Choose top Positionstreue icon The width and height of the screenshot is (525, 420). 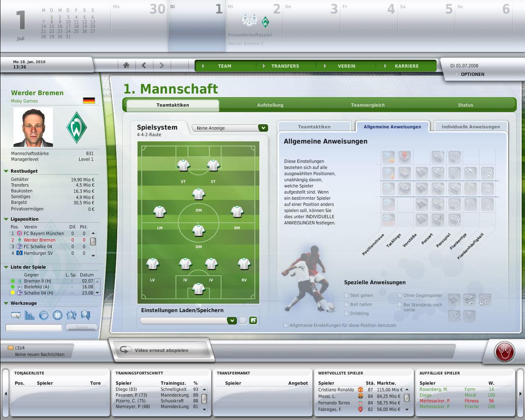click(388, 157)
